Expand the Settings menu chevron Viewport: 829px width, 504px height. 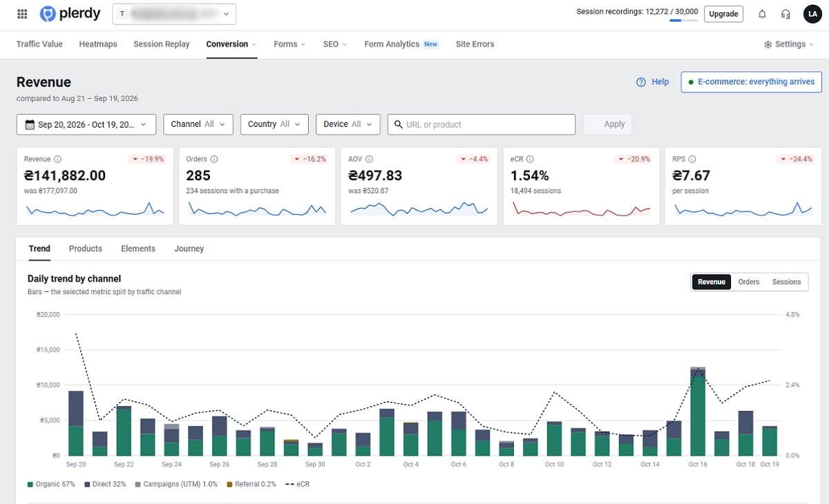pos(811,44)
